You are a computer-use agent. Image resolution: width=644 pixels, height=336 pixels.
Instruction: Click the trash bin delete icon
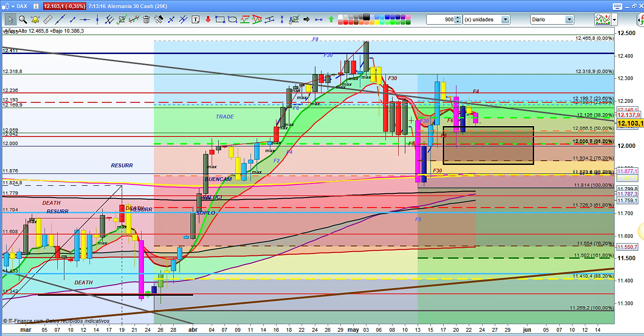[146, 19]
